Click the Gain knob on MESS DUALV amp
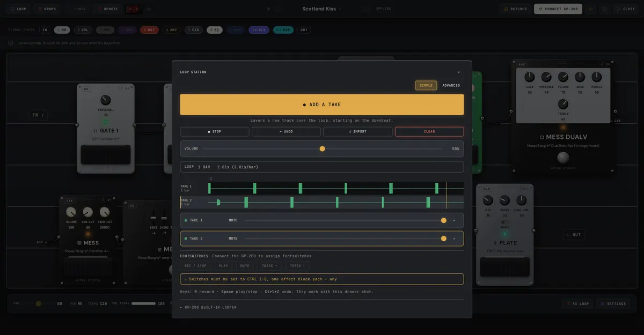Image resolution: width=644 pixels, height=335 pixels. pyautogui.click(x=530, y=77)
